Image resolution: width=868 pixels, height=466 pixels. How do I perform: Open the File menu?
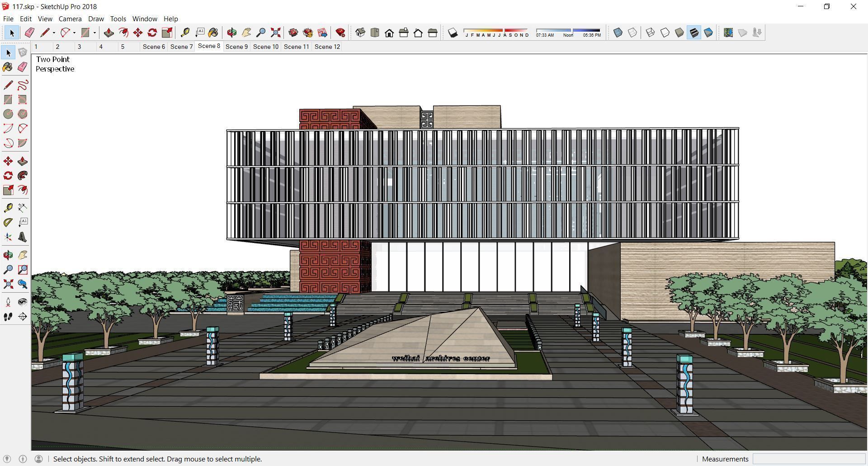pyautogui.click(x=8, y=19)
